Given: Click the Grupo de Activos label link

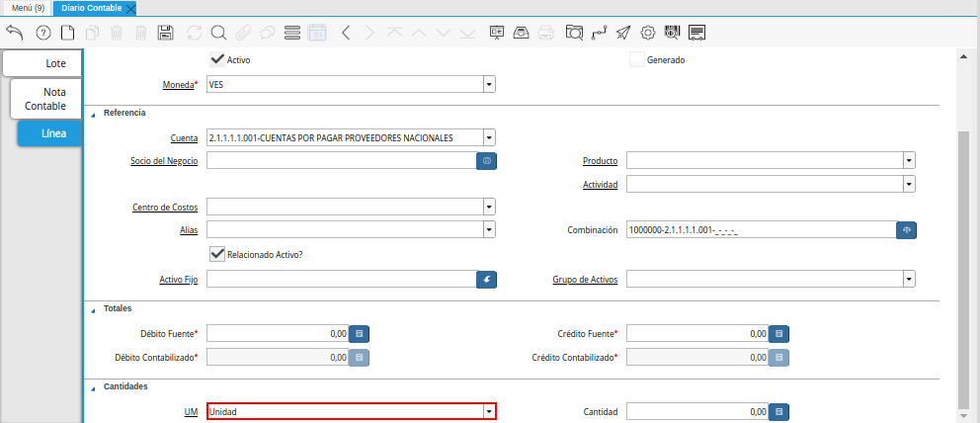Looking at the screenshot, I should click(585, 280).
